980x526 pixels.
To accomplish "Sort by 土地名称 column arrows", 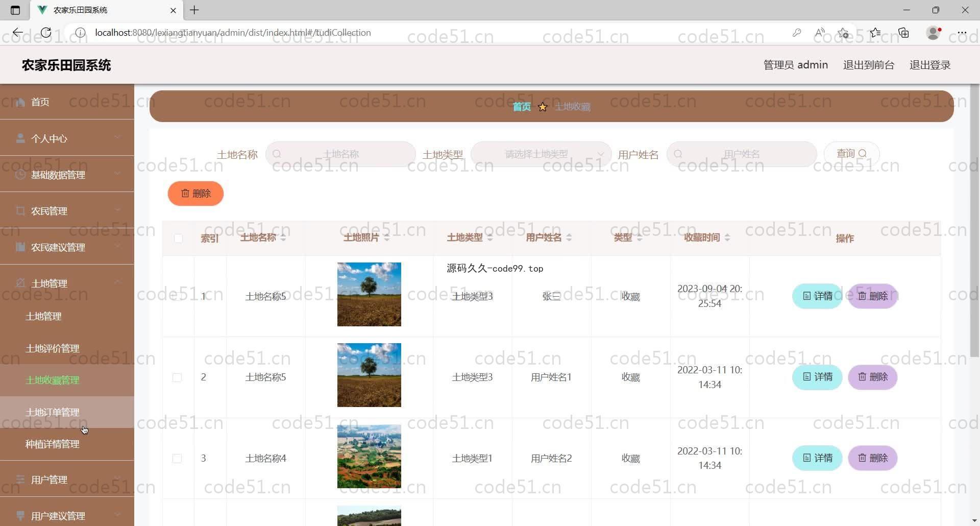I will pos(283,237).
